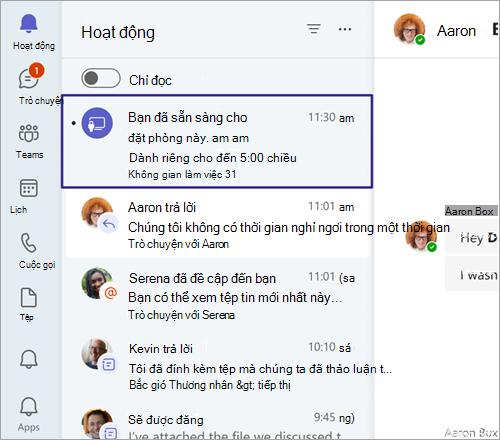Open the Hoạt động bell icon
Screen dimensions: 500x440
tap(29, 24)
